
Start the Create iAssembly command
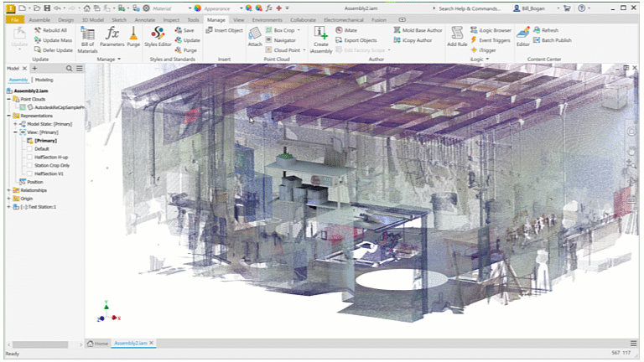[x=321, y=40]
